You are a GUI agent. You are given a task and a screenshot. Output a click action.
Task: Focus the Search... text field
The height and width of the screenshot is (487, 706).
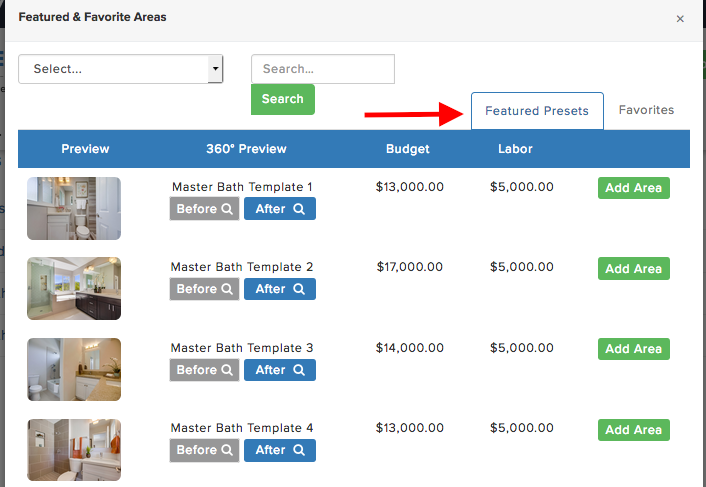pos(322,69)
